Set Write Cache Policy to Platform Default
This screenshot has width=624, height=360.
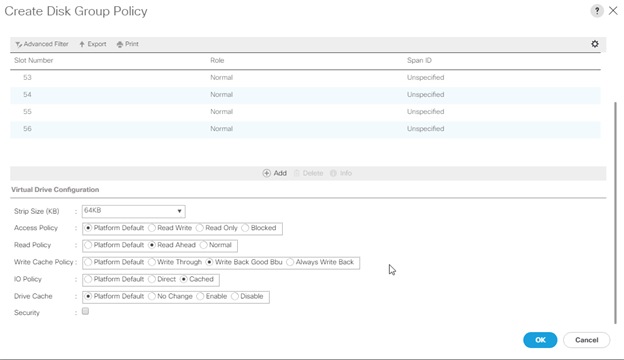pos(88,262)
